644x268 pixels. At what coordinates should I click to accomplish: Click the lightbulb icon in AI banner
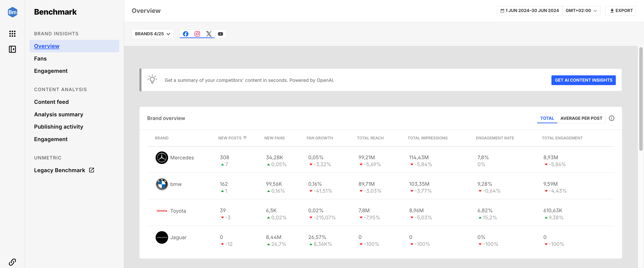tap(152, 79)
